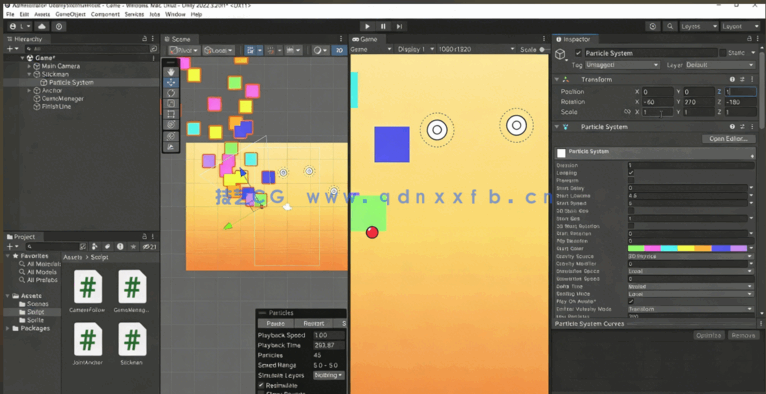
Task: Open the cloud services icon
Action: [42, 26]
